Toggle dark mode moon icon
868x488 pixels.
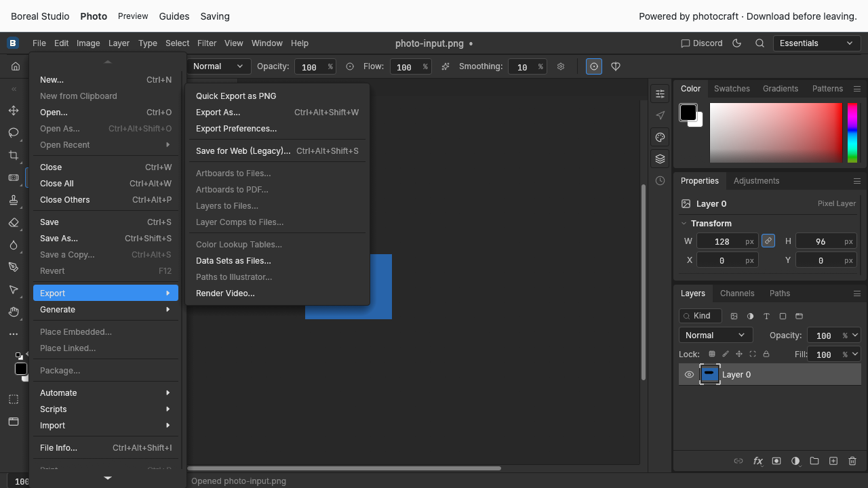pyautogui.click(x=737, y=43)
